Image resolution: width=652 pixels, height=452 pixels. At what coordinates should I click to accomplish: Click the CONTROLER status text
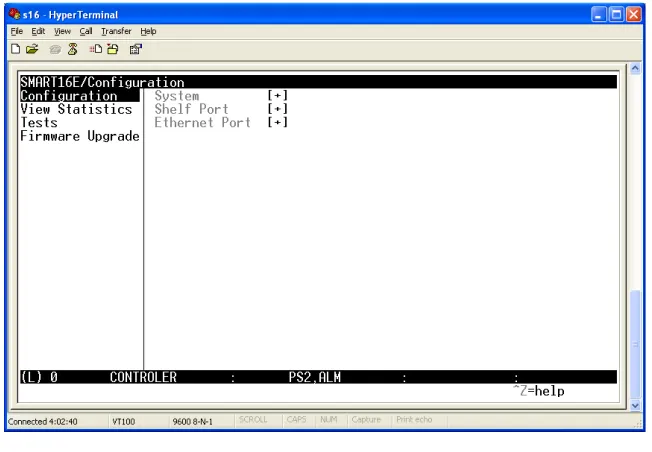coord(143,377)
